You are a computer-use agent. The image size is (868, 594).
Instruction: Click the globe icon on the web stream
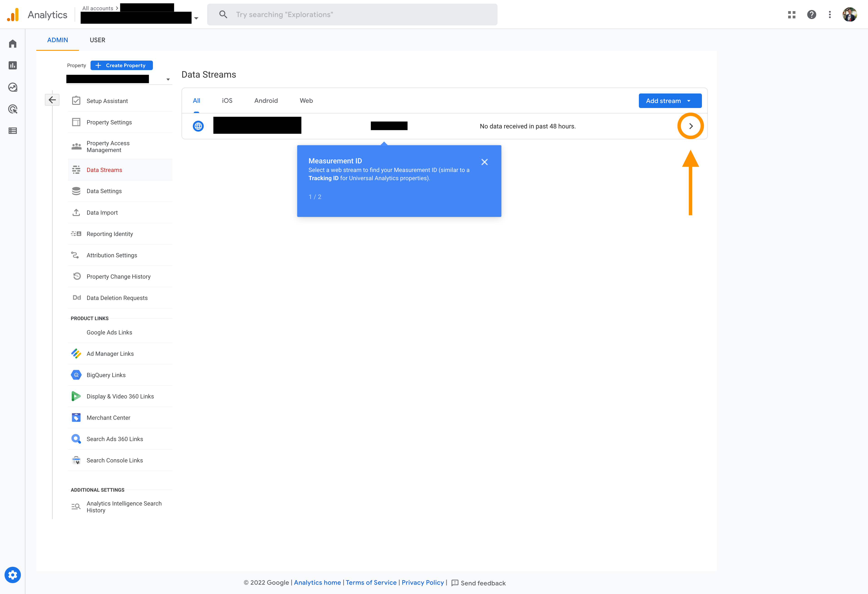[x=198, y=126]
